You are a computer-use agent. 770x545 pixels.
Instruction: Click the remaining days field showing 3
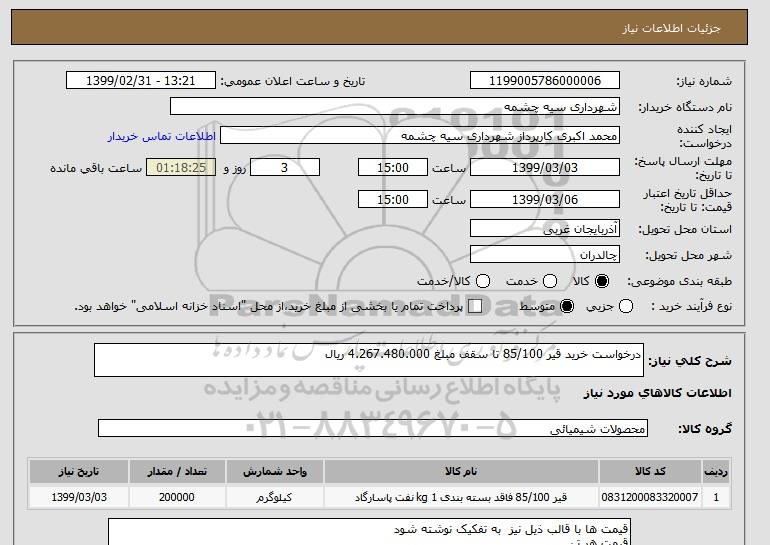[285, 167]
